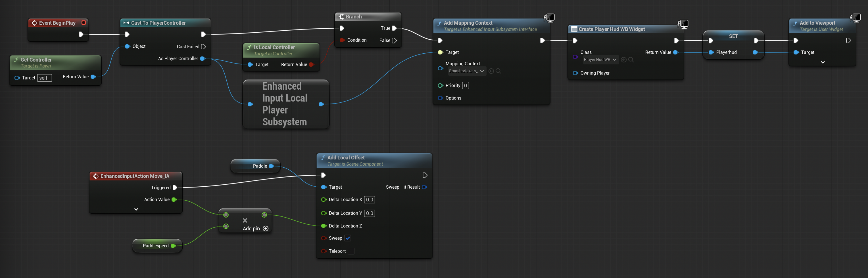Open the Player Hud WB class dropdown
868x278 pixels.
click(600, 60)
